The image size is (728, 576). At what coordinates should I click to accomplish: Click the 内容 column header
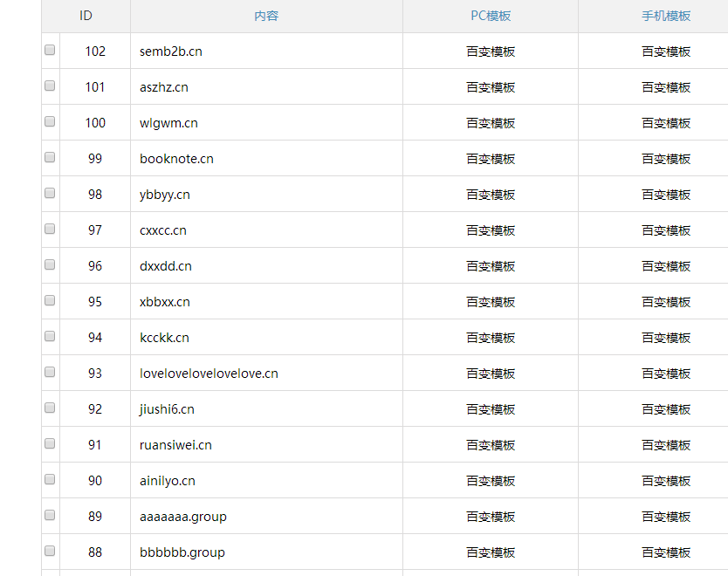click(x=266, y=16)
